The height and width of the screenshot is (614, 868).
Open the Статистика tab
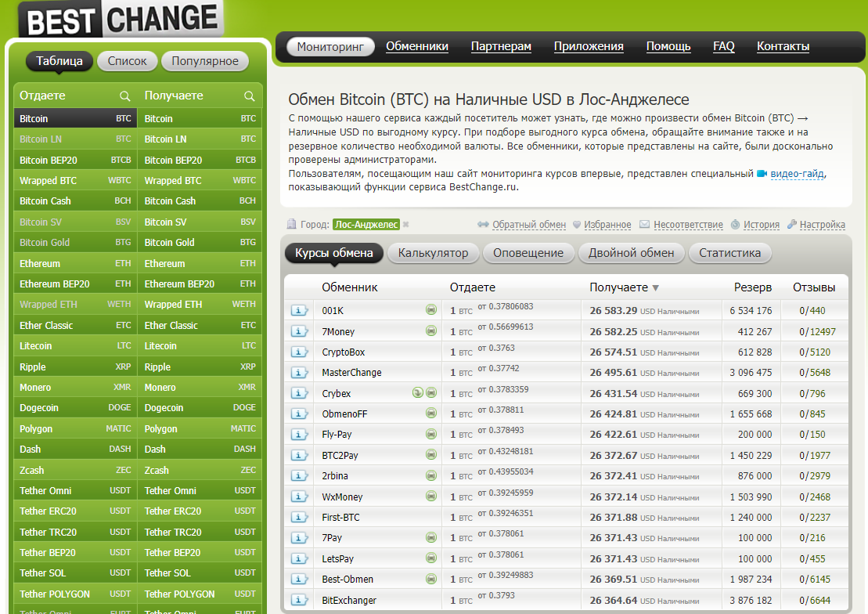click(x=729, y=253)
